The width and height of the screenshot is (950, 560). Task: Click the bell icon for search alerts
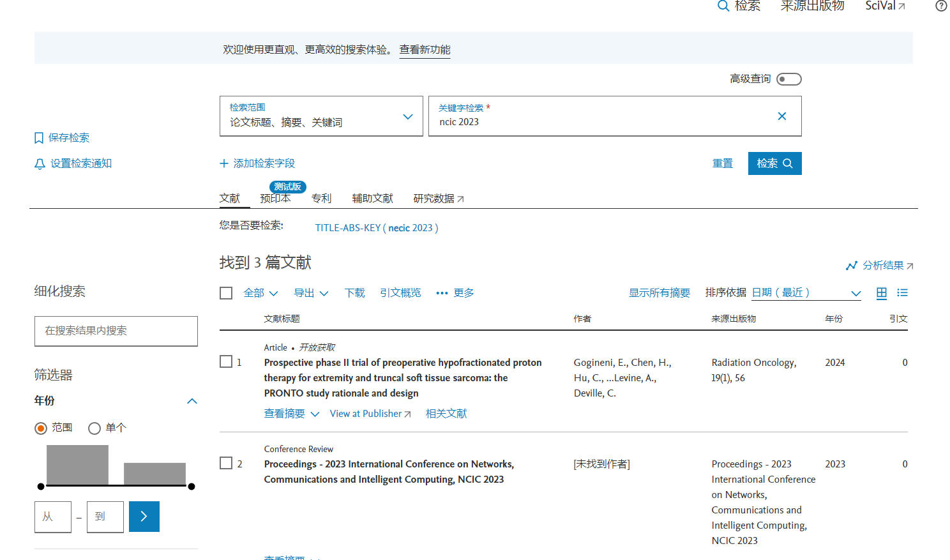click(40, 164)
